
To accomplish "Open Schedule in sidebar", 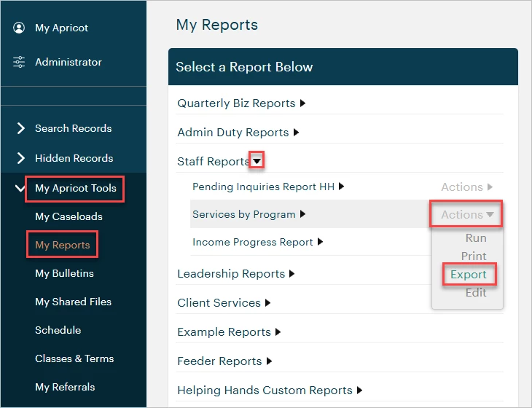I will 58,330.
